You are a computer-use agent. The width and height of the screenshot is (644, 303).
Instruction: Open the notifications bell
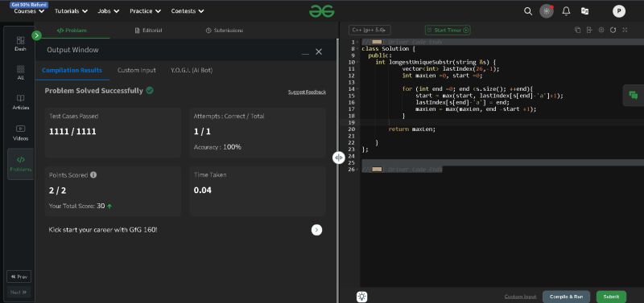click(x=566, y=11)
